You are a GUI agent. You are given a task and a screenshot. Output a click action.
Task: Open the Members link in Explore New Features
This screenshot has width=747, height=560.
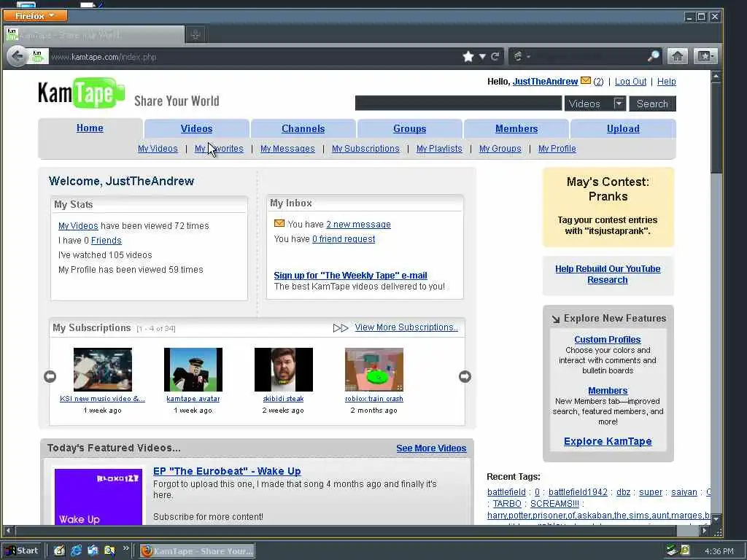608,391
